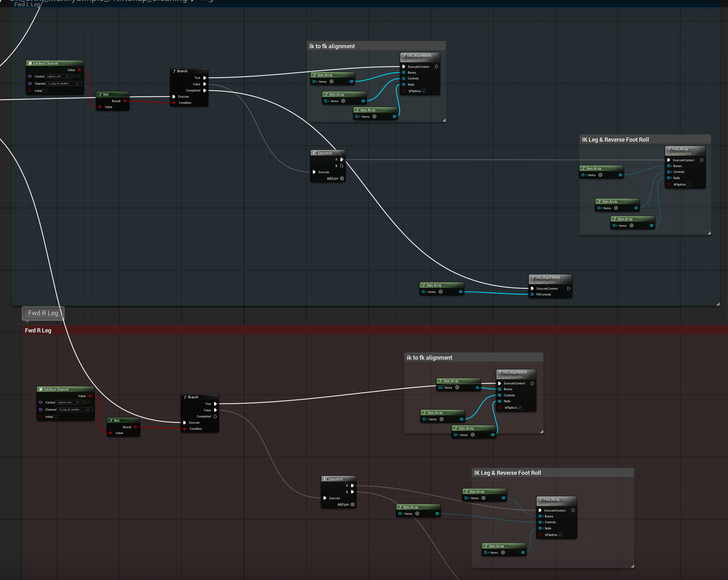Image resolution: width=728 pixels, height=580 pixels.
Task: Expand the Bones pin on Fwd L Leg Fwd_IKLeg node
Action: (x=671, y=166)
